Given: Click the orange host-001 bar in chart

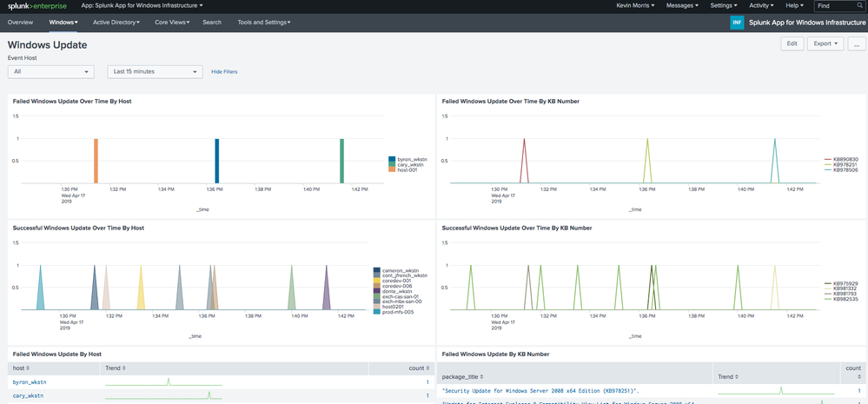Looking at the screenshot, I should click(96, 161).
